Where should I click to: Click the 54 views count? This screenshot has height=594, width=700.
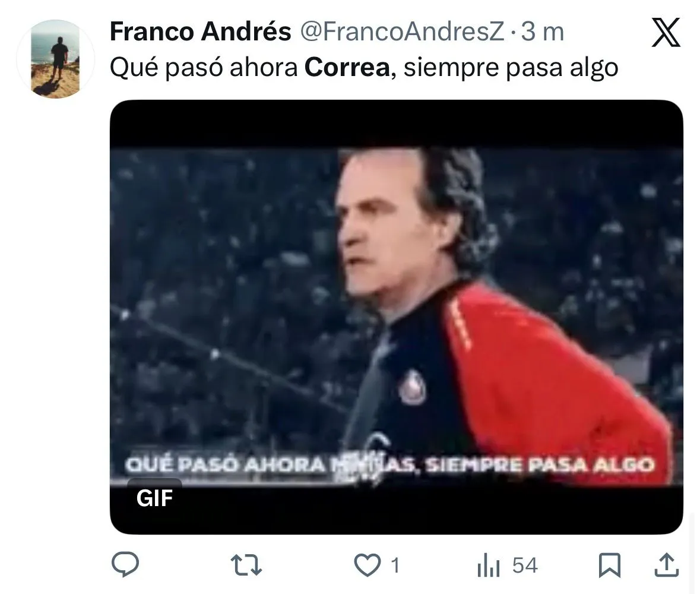coord(525,565)
